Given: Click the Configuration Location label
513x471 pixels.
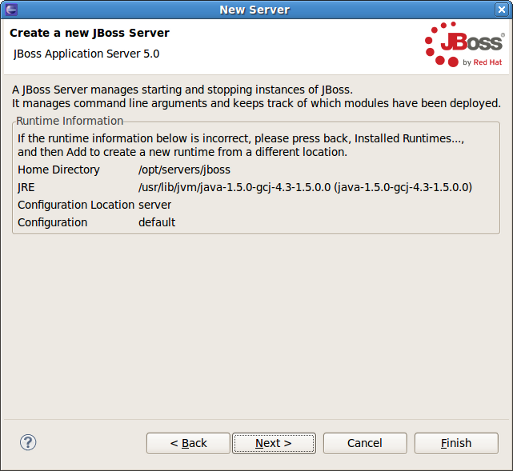Looking at the screenshot, I should (x=76, y=205).
